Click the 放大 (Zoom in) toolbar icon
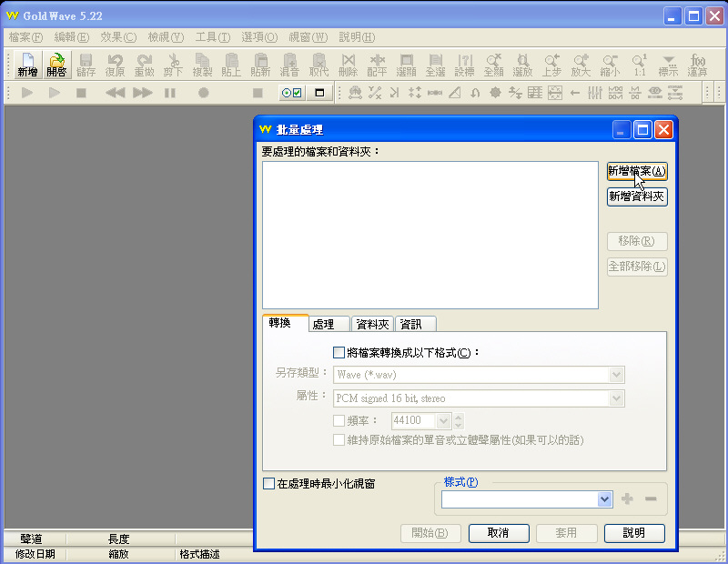 coord(581,65)
